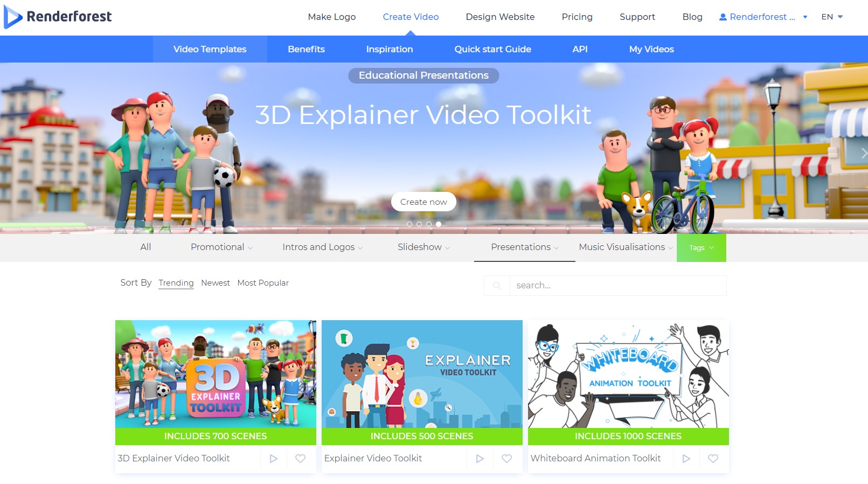
Task: Play preview of 3D Explainer Video Toolkit
Action: pos(274,459)
